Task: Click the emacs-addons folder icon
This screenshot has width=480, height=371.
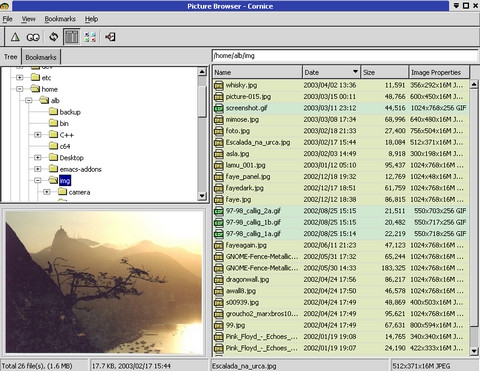Action: (x=53, y=169)
